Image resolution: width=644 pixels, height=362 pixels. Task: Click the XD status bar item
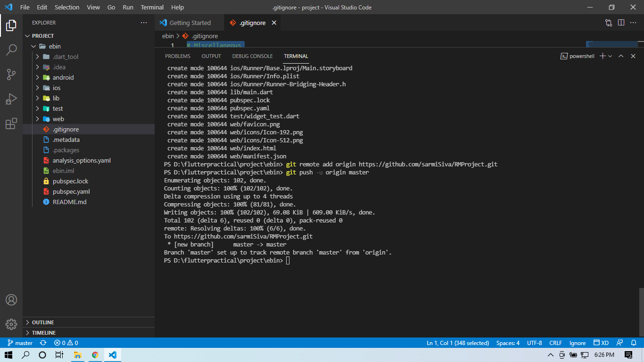[601, 343]
